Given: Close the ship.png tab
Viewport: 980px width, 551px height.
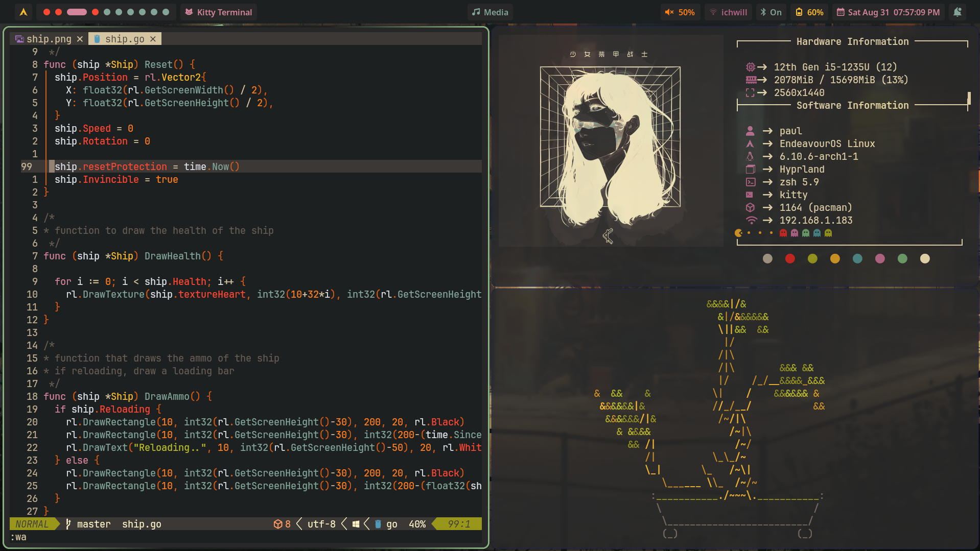Looking at the screenshot, I should pos(80,39).
